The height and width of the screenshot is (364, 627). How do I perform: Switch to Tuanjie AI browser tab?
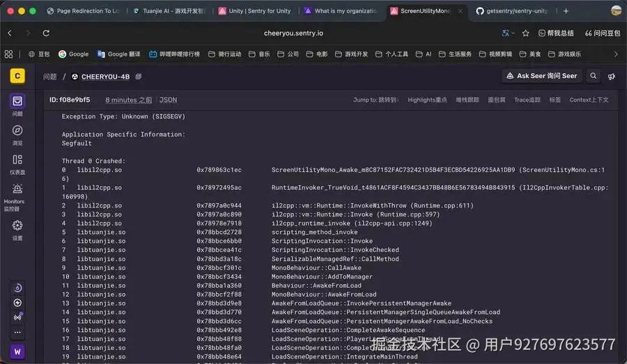pos(169,11)
